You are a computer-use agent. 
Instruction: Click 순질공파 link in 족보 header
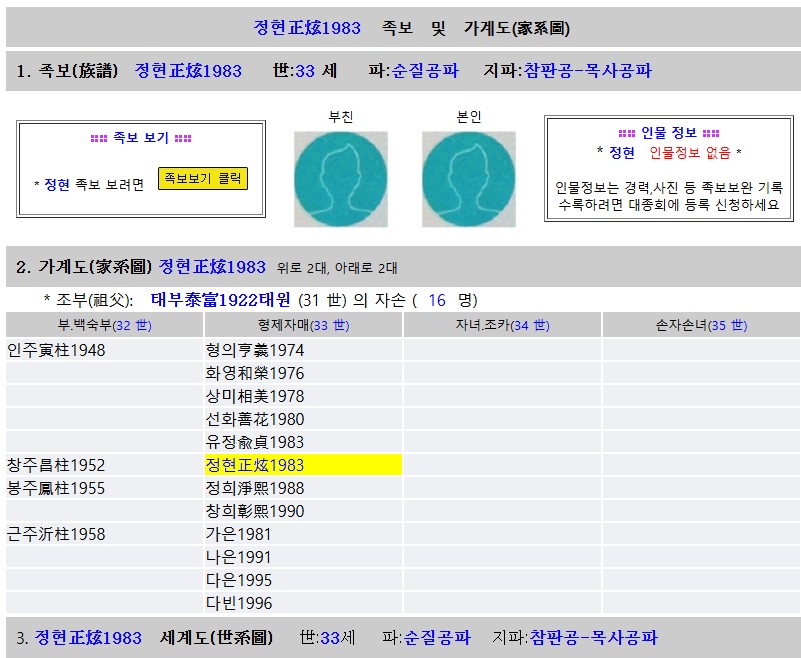tap(425, 71)
